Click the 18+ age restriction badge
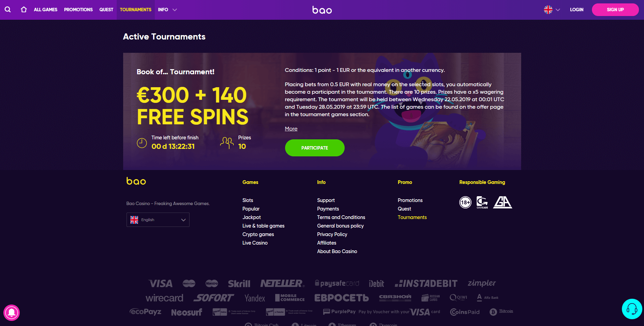Image resolution: width=644 pixels, height=326 pixels. click(x=465, y=202)
